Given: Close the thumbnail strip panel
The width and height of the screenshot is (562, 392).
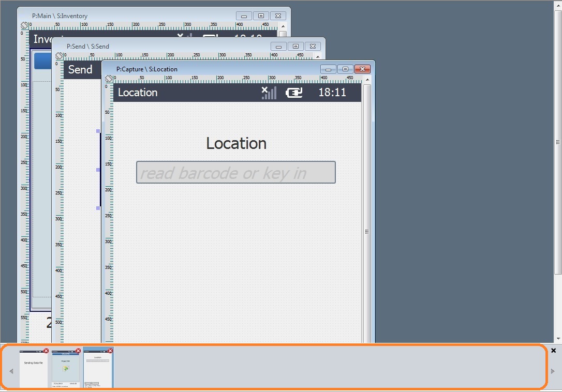Looking at the screenshot, I should [553, 351].
